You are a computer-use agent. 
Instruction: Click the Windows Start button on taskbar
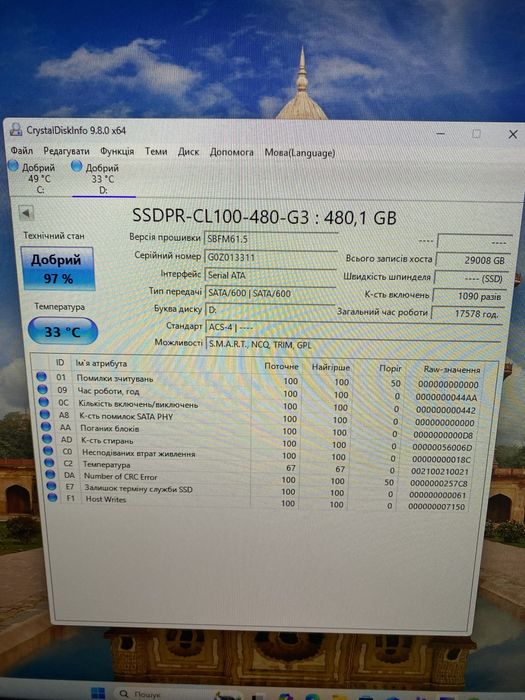click(x=97, y=693)
